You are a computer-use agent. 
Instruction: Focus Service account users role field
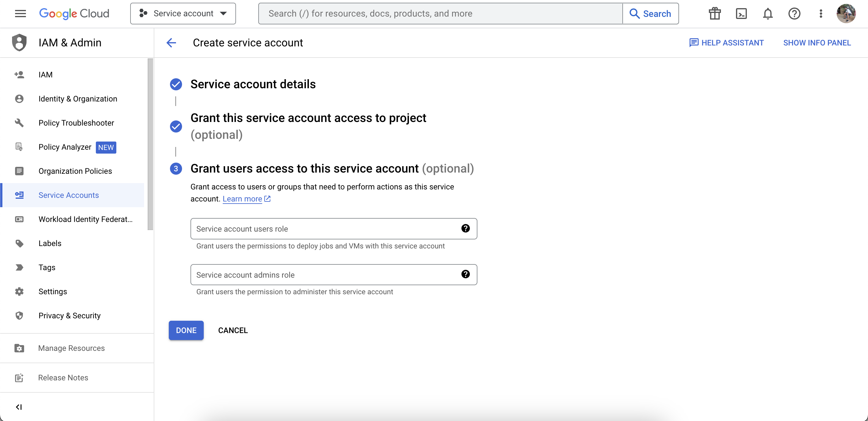tap(334, 228)
